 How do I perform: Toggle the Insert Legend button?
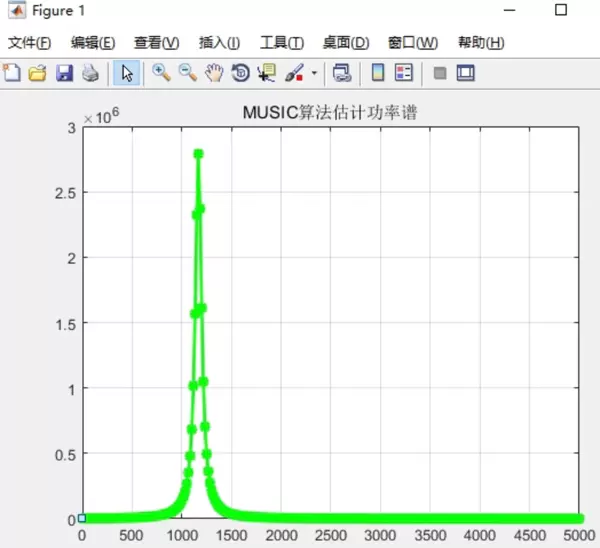click(404, 73)
